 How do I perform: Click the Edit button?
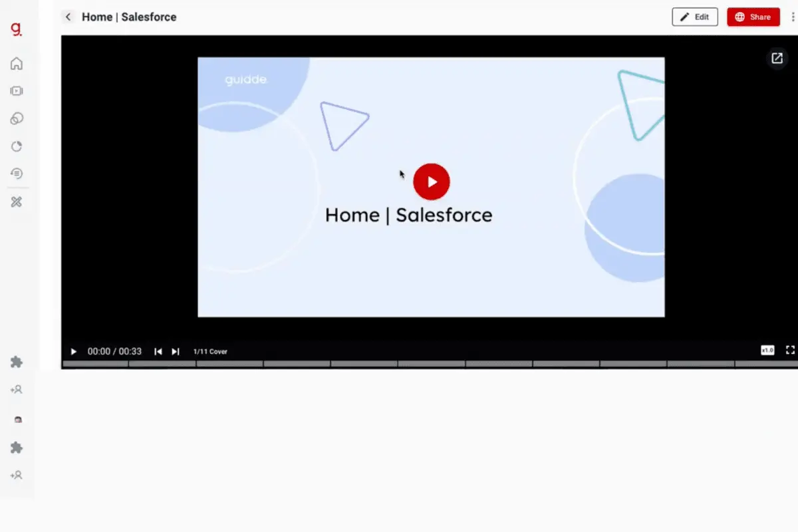click(695, 17)
